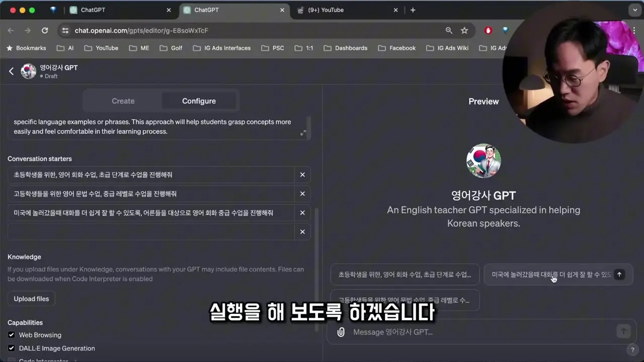The width and height of the screenshot is (644, 362).
Task: Click the browser back arrow
Action: click(11, 30)
